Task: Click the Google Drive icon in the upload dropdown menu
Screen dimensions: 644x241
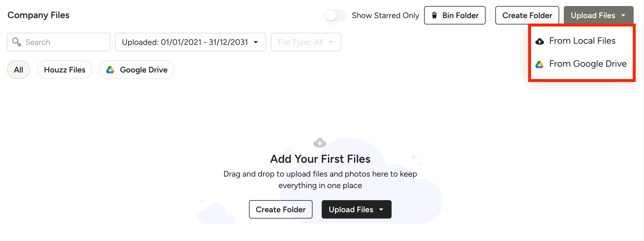Action: coord(539,64)
